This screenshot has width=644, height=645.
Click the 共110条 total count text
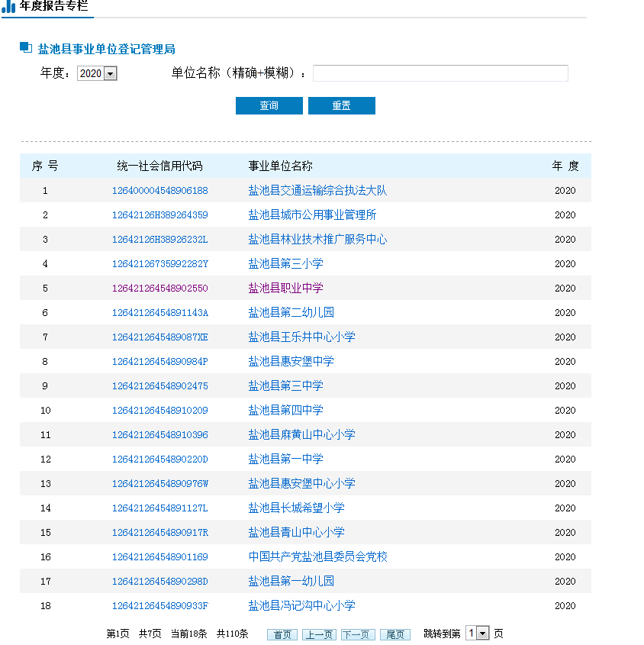tap(233, 634)
